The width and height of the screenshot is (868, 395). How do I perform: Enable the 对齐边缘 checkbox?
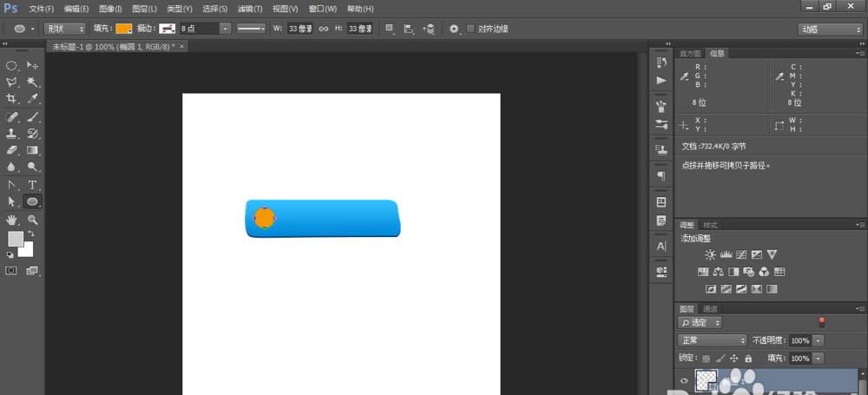pyautogui.click(x=470, y=29)
